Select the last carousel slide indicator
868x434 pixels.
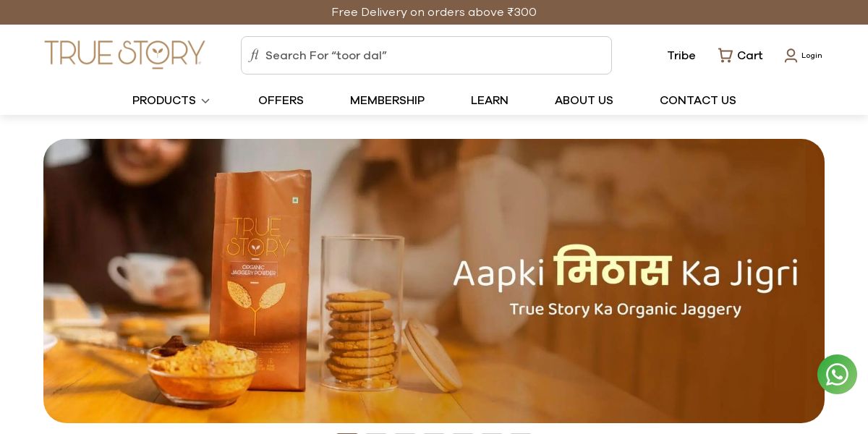pos(521,433)
